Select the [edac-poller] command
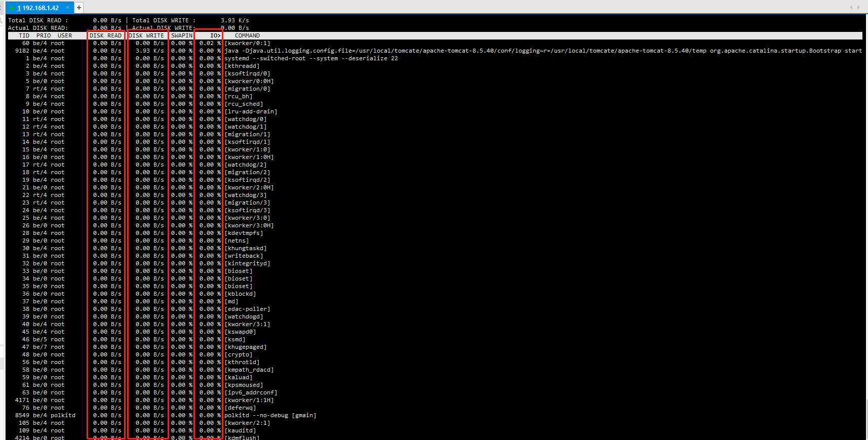Viewport: 868px width, 440px height. click(247, 309)
